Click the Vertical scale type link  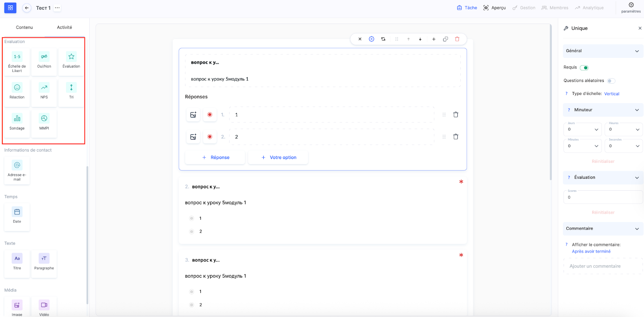pos(611,94)
